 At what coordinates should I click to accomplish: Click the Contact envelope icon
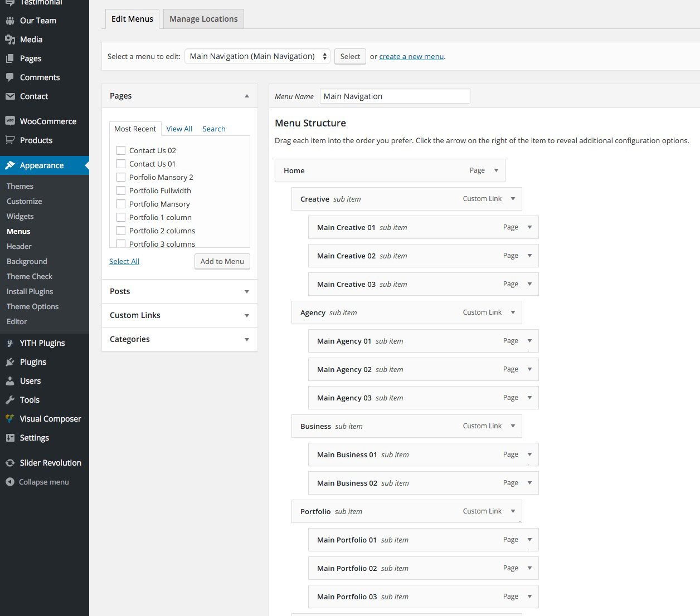click(10, 96)
